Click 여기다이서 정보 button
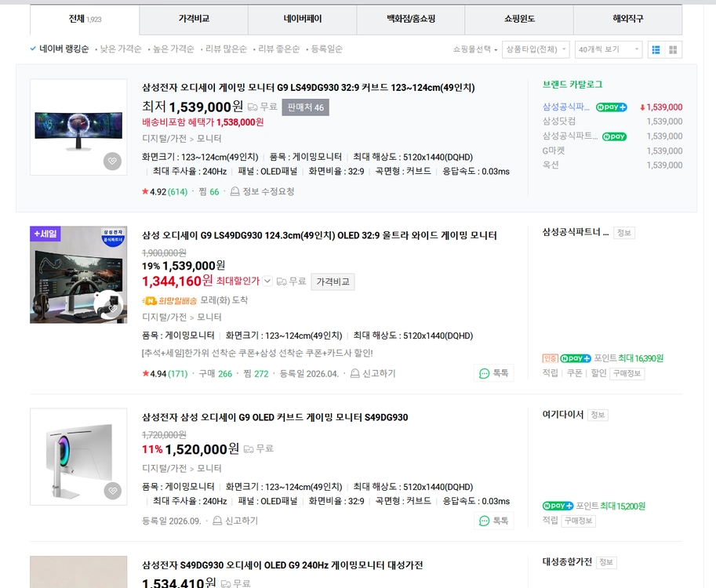716x588 pixels. 598,415
